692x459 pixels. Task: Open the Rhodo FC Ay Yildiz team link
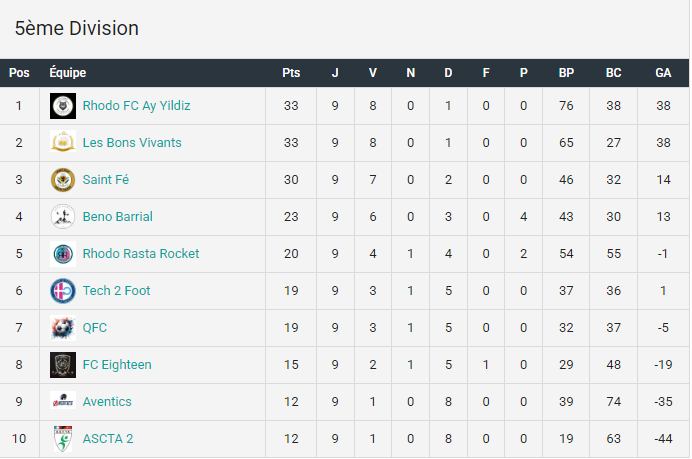[x=136, y=106]
